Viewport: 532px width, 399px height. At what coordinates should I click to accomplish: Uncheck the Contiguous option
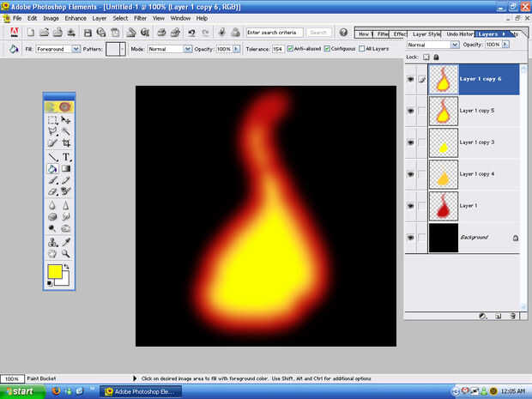(x=327, y=49)
